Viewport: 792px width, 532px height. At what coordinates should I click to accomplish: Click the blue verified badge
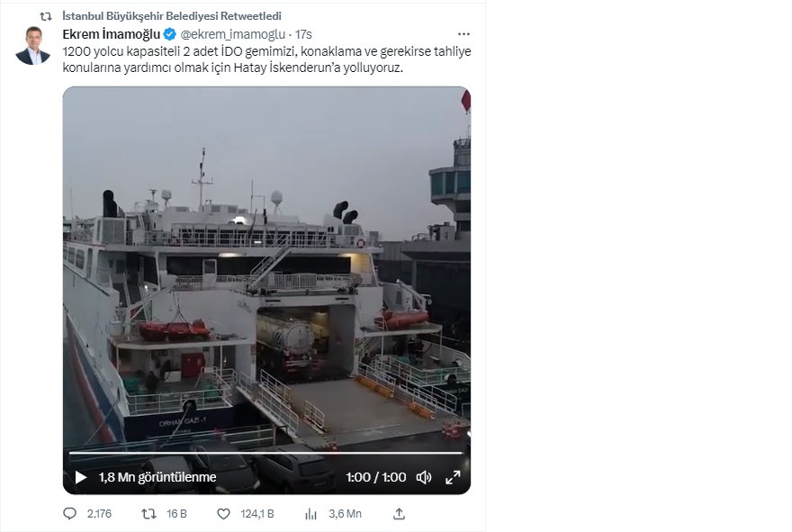[x=168, y=34]
